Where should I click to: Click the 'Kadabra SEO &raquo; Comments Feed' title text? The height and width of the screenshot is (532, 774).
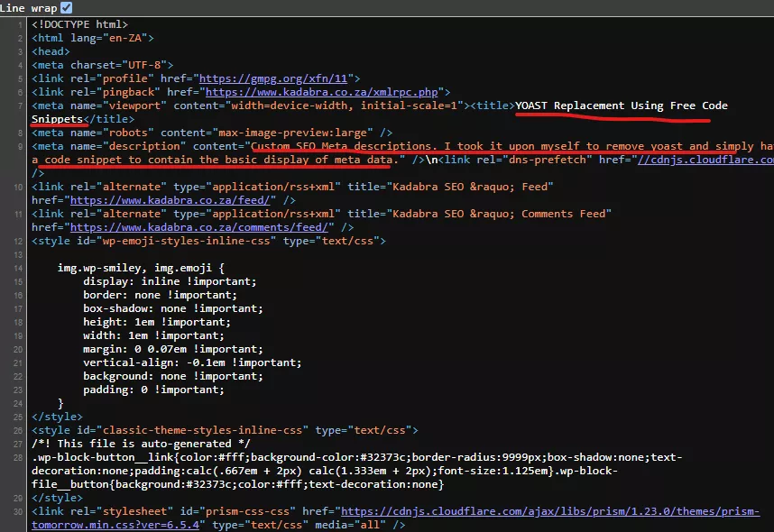[x=499, y=214]
